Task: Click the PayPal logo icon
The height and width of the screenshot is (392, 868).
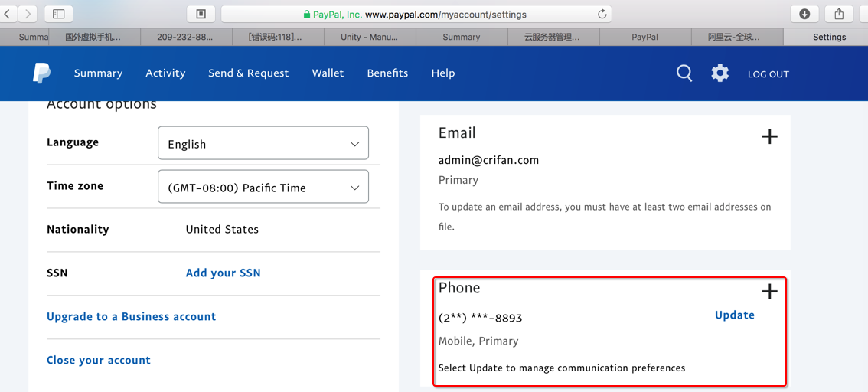Action: click(x=41, y=73)
